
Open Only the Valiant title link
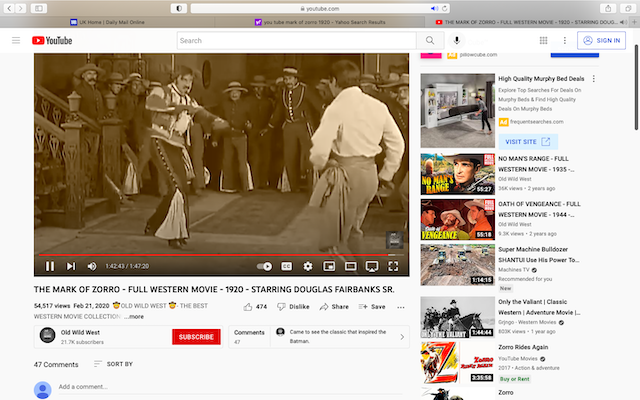(539, 307)
